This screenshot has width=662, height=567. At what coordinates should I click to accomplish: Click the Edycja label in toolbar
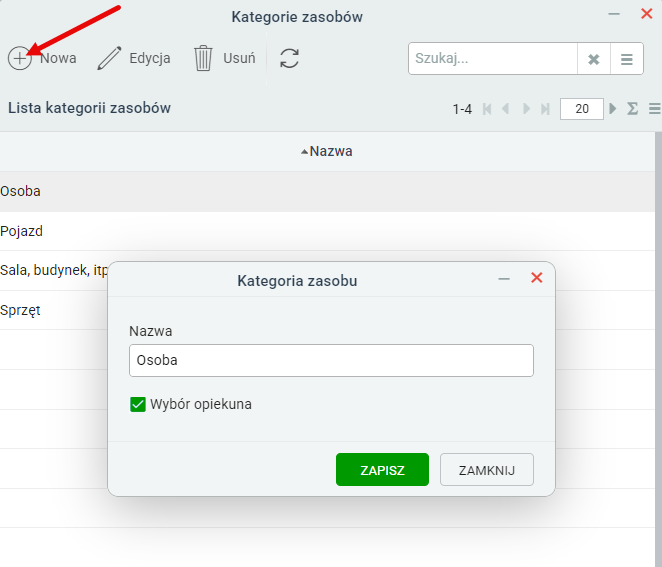pos(150,58)
